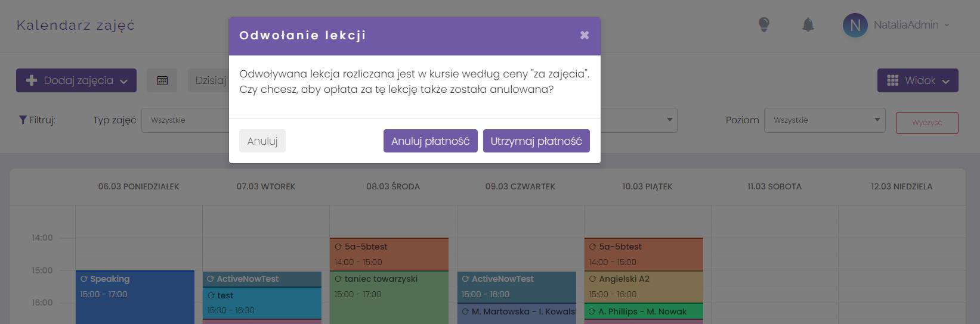Click the calendar date picker icon

(162, 80)
